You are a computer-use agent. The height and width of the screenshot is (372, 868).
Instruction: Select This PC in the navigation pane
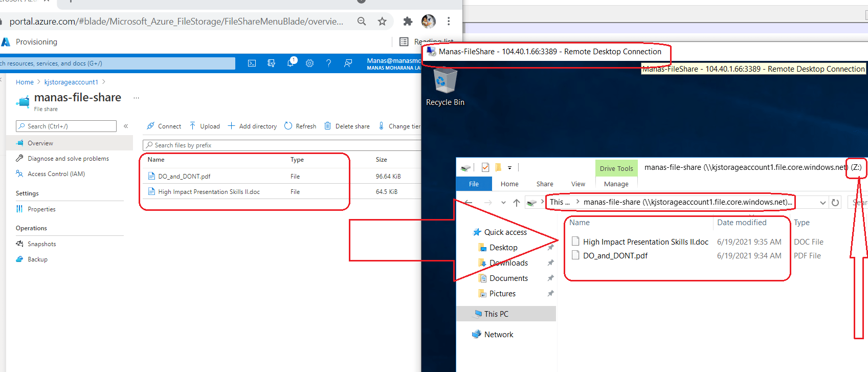pos(506,314)
